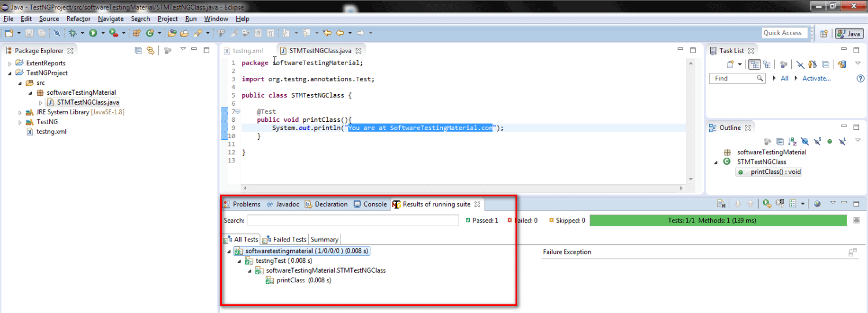Toggle Block Selection Mode toolbar icon

[258, 33]
